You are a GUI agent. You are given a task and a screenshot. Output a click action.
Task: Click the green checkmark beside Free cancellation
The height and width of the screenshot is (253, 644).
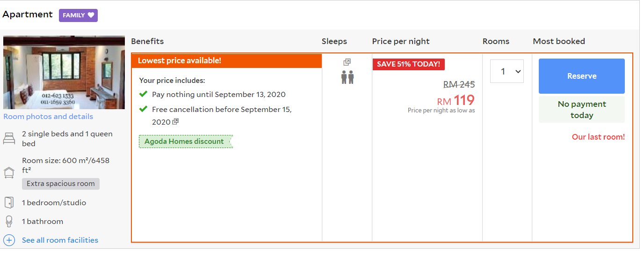click(144, 109)
